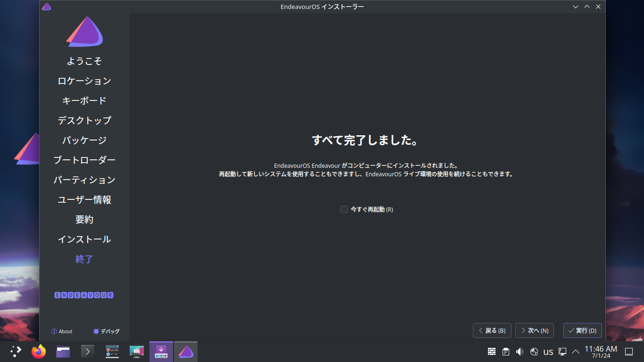This screenshot has width=644, height=362.
Task: Open the firewall tray icon
Action: (x=492, y=352)
